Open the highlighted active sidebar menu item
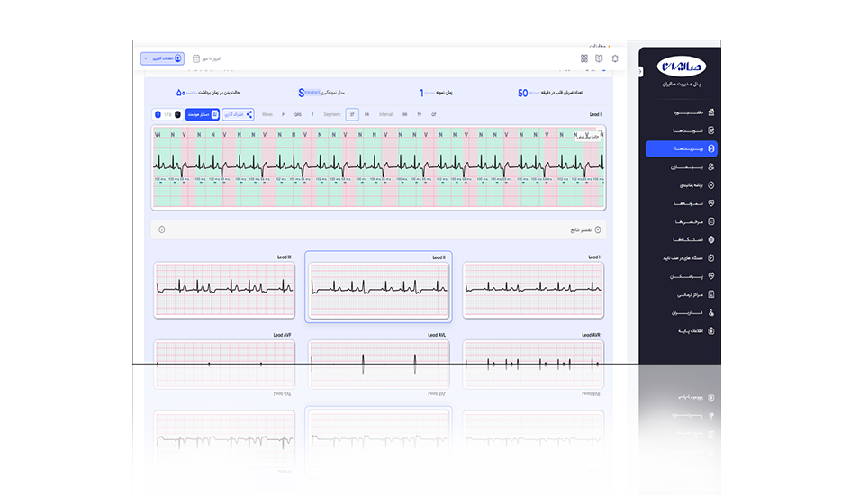The height and width of the screenshot is (495, 868). click(x=682, y=148)
